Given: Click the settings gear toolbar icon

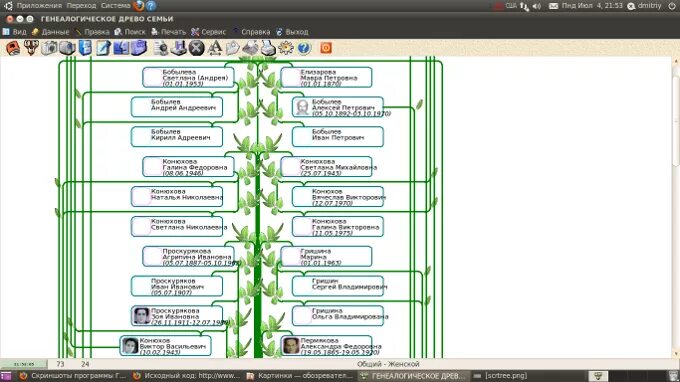Looking at the screenshot, I should pos(286,48).
